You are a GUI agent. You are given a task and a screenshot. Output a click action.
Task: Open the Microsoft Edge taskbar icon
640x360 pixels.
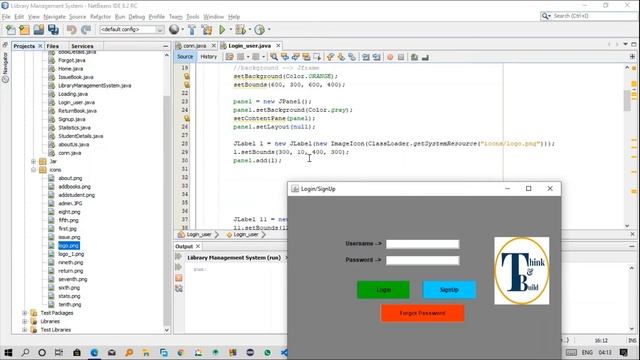point(94,352)
